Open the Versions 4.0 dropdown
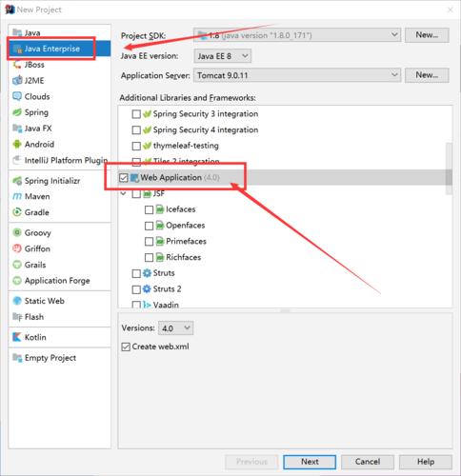 pyautogui.click(x=175, y=327)
